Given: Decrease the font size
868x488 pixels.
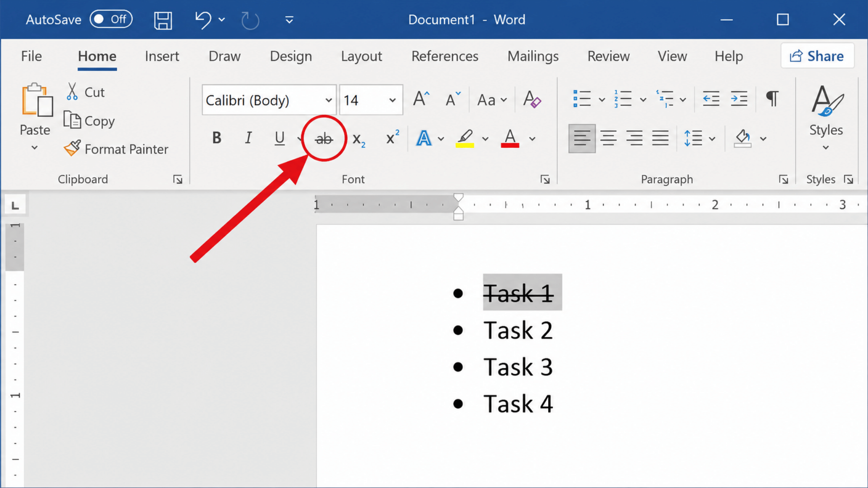Looking at the screenshot, I should [x=453, y=99].
